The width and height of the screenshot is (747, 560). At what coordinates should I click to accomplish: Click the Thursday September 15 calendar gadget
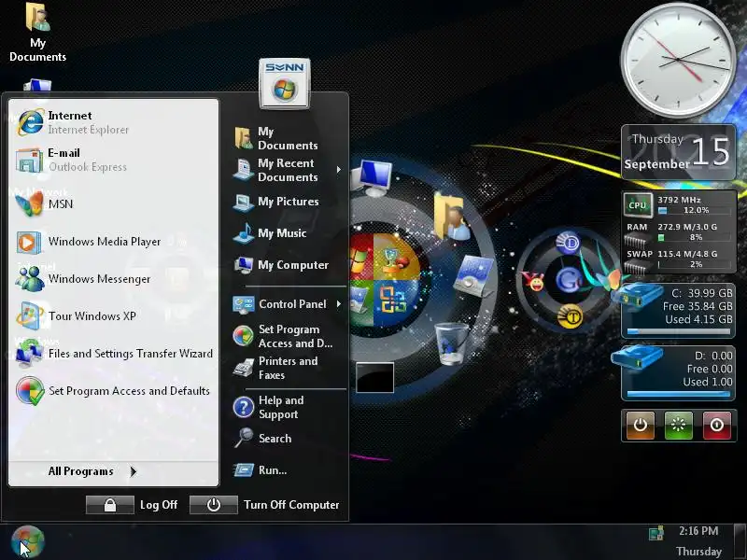pyautogui.click(x=679, y=152)
